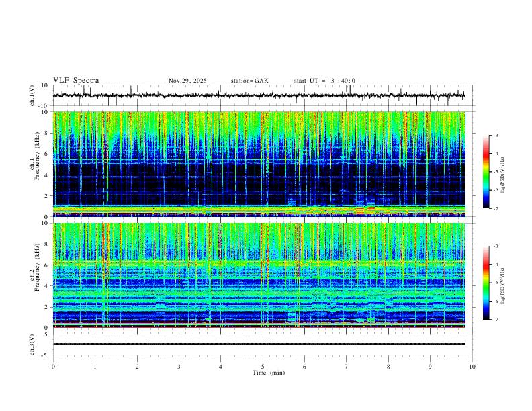Viewport: 532px width, 411px height.
Task: Select the date text "Nov.29, 2025"
Action: coord(187,81)
